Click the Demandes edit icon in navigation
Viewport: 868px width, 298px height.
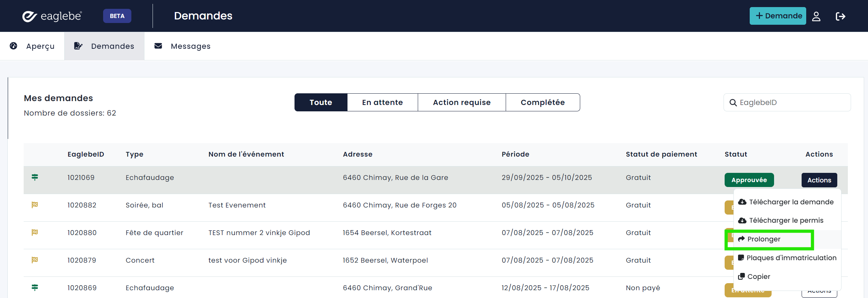pos(78,46)
